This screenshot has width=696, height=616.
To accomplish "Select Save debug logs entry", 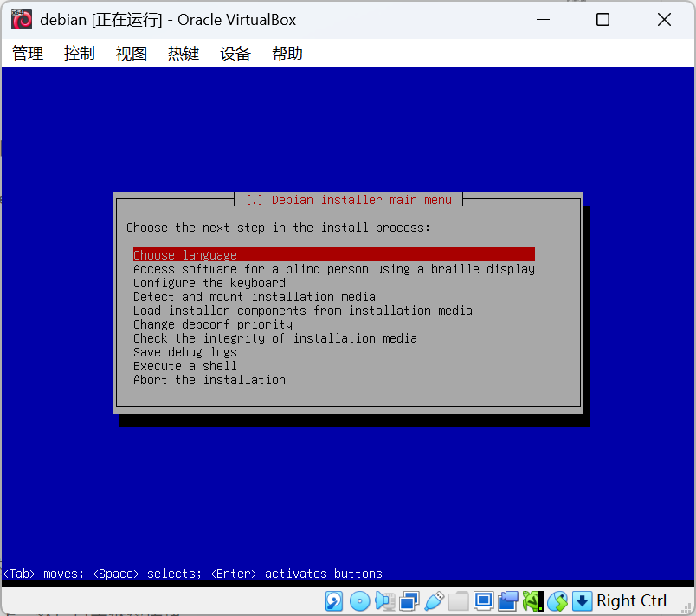I will click(x=185, y=352).
